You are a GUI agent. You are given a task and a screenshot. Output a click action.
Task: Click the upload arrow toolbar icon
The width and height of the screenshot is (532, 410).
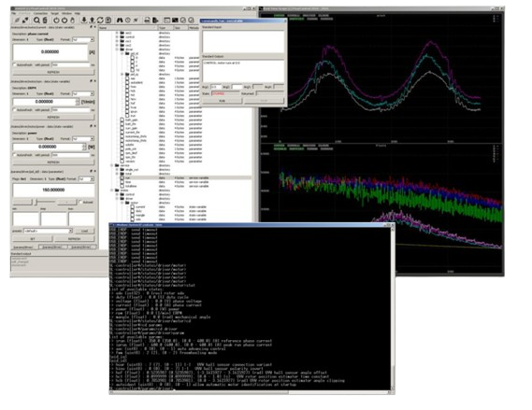pyautogui.click(x=92, y=21)
